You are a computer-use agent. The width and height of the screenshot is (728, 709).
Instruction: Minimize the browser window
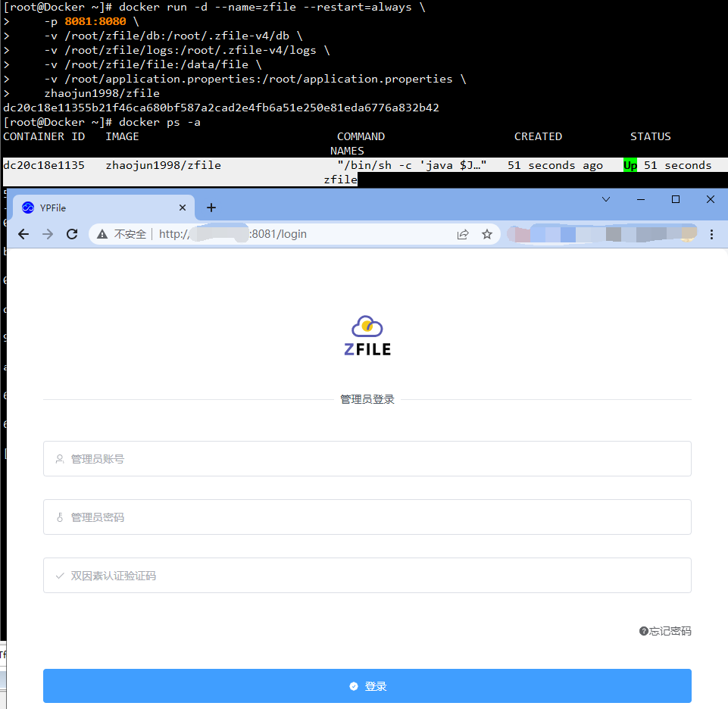[x=641, y=199]
